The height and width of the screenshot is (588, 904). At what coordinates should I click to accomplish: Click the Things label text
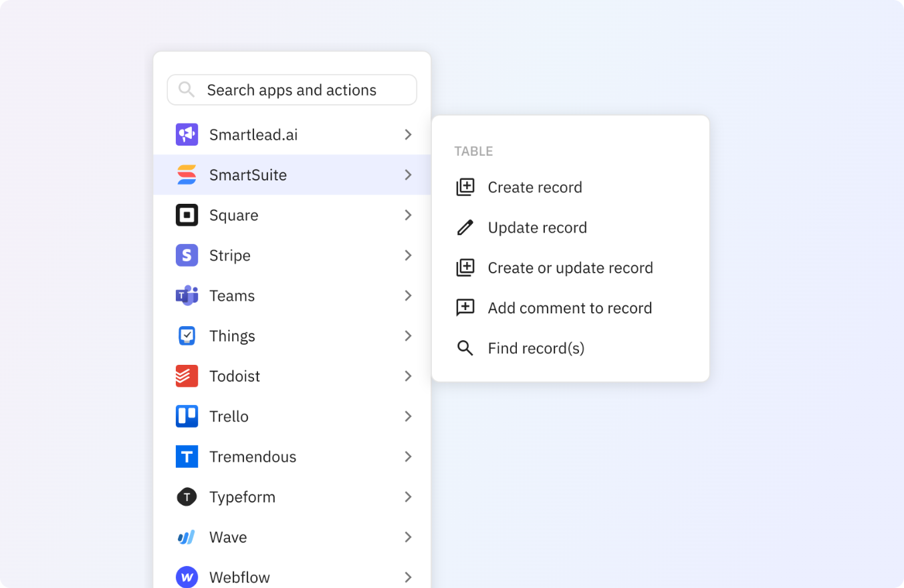232,335
